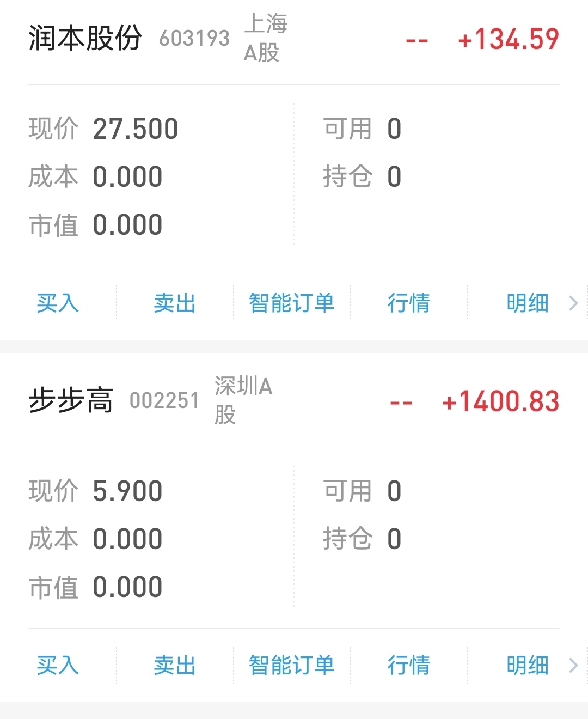The width and height of the screenshot is (588, 719).
Task: Tap profit figure +134.59
Action: 509,39
